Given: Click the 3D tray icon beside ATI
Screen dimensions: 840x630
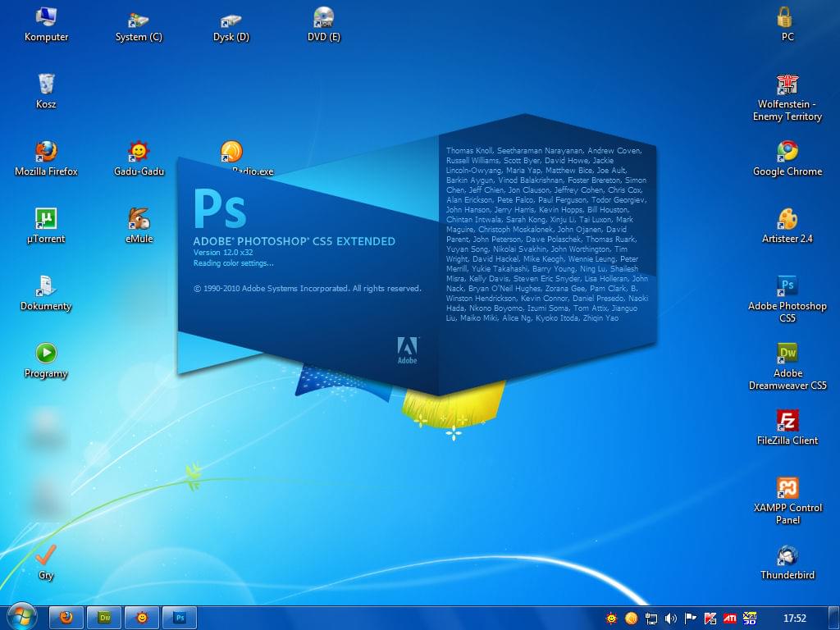Looking at the screenshot, I should point(750,619).
